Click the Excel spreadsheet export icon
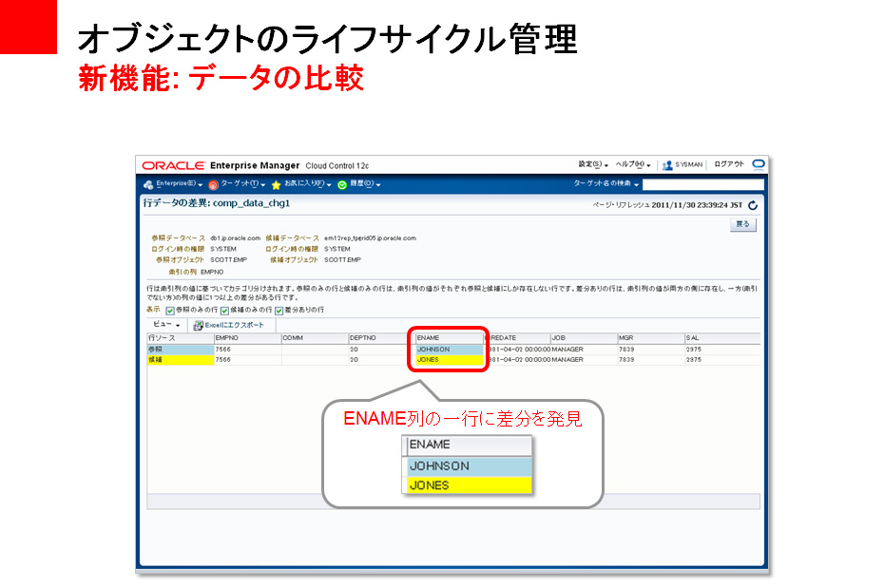Image resolution: width=884 pixels, height=588 pixels. (x=199, y=326)
